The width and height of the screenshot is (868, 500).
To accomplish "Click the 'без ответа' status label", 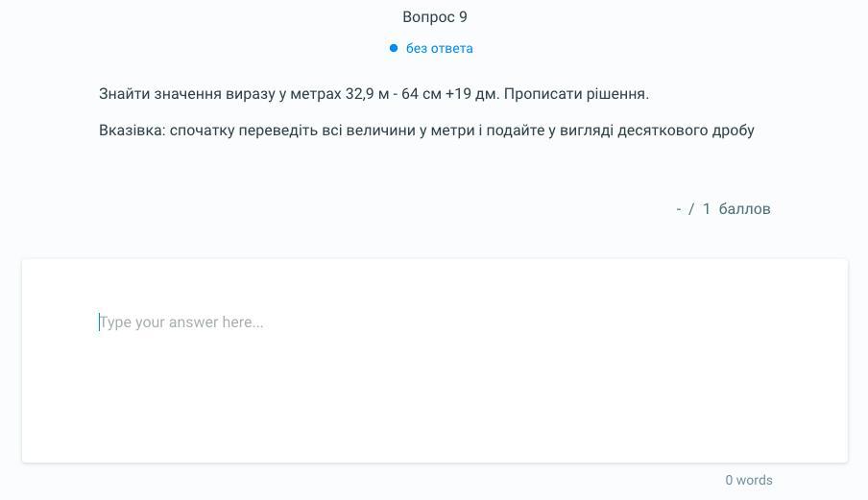I will pyautogui.click(x=440, y=48).
